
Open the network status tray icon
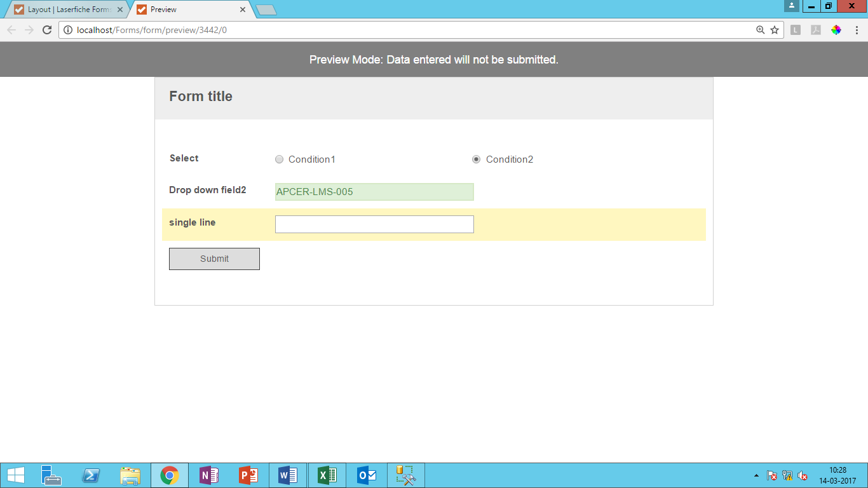pyautogui.click(x=787, y=475)
